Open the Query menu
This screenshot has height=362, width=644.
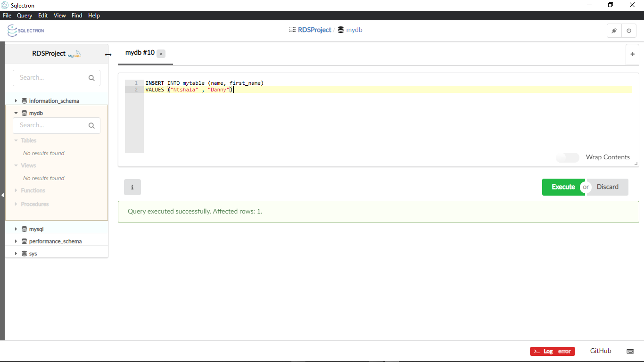pos(25,16)
